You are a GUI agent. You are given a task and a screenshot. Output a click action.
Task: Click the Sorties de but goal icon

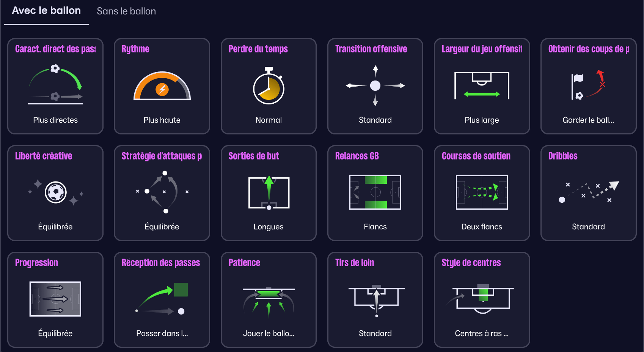[x=269, y=193]
